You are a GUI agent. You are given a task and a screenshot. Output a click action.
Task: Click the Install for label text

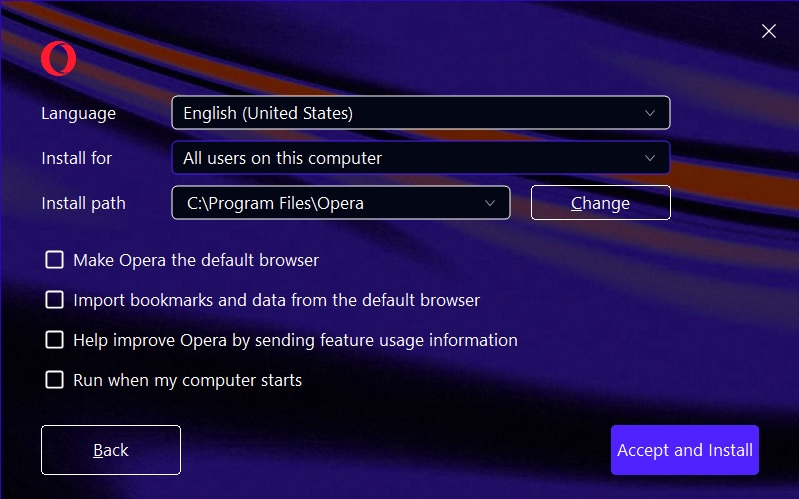76,158
